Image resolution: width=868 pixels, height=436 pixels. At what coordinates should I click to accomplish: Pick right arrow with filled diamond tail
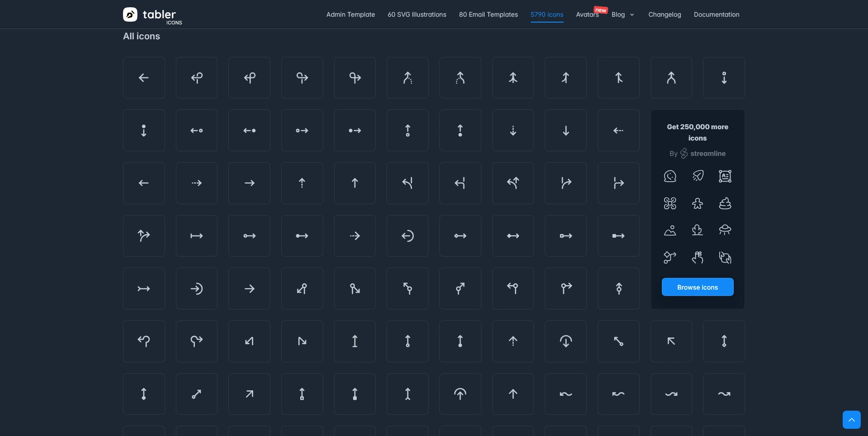click(513, 236)
